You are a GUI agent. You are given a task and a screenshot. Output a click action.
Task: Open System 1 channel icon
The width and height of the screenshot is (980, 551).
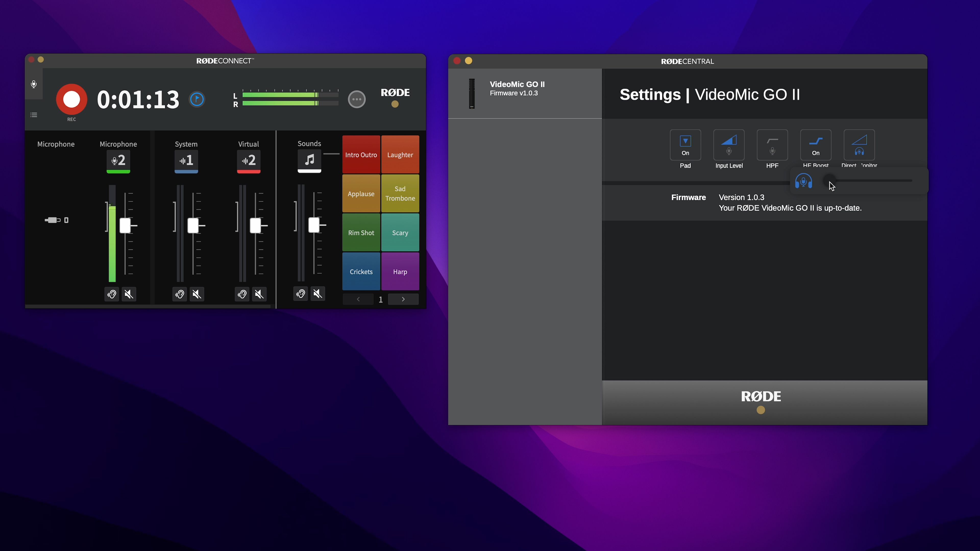pyautogui.click(x=186, y=160)
